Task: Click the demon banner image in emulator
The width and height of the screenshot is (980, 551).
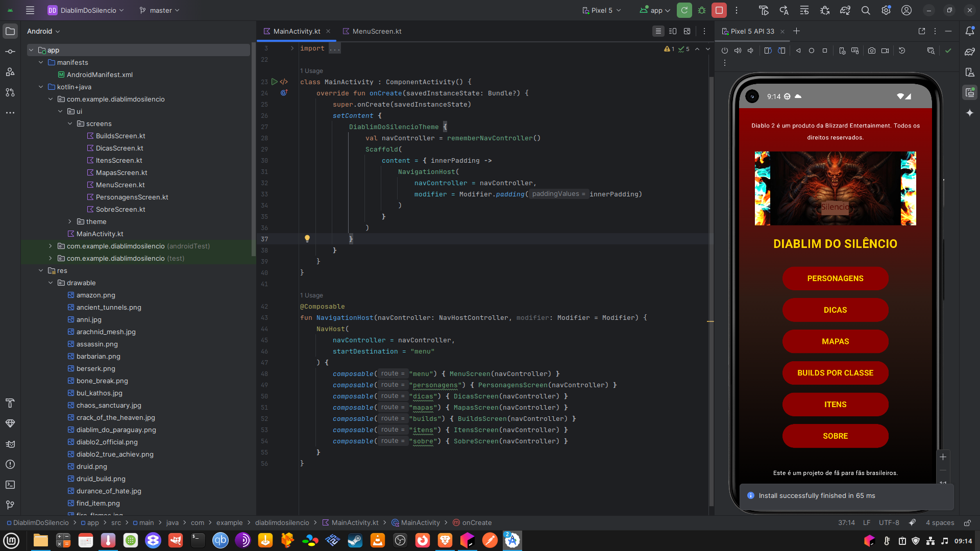Action: 835,188
